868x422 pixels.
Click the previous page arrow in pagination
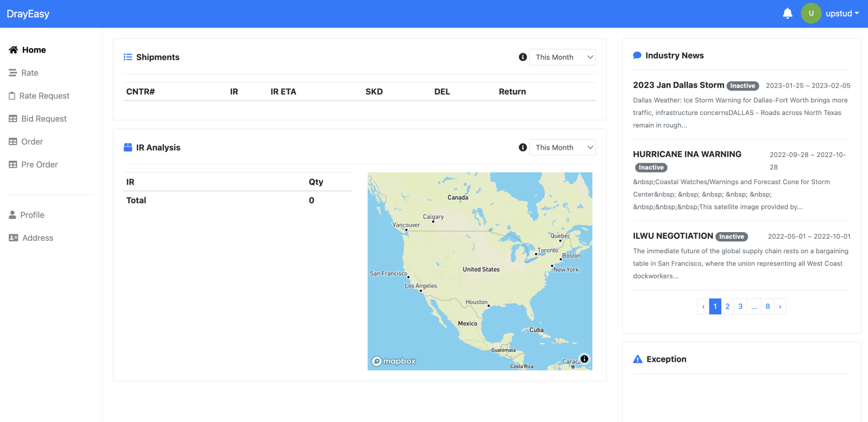tap(703, 307)
